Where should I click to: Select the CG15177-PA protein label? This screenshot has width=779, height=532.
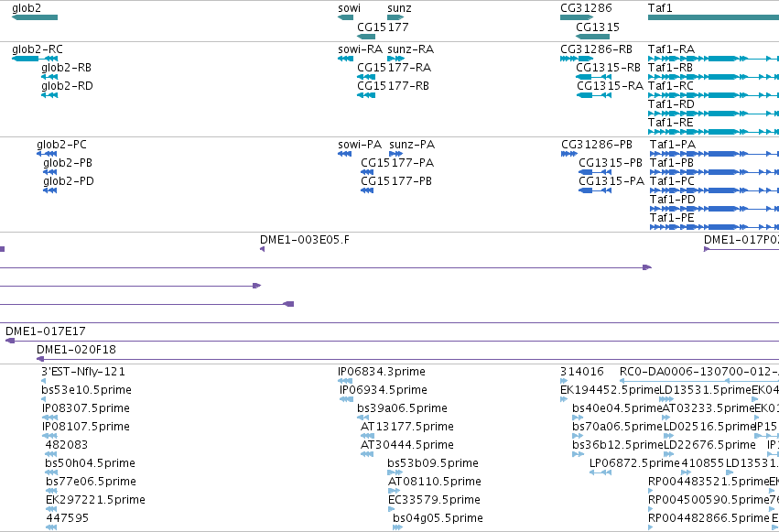point(397,163)
